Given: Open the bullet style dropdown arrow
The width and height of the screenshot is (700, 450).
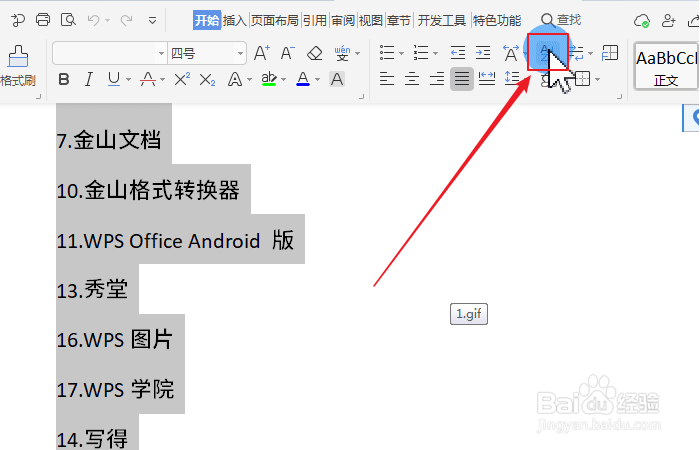Looking at the screenshot, I should click(401, 54).
